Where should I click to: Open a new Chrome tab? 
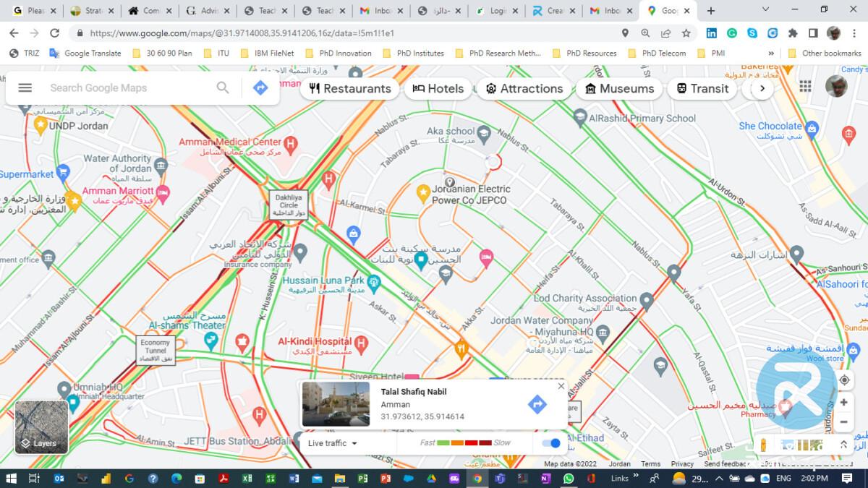point(710,11)
